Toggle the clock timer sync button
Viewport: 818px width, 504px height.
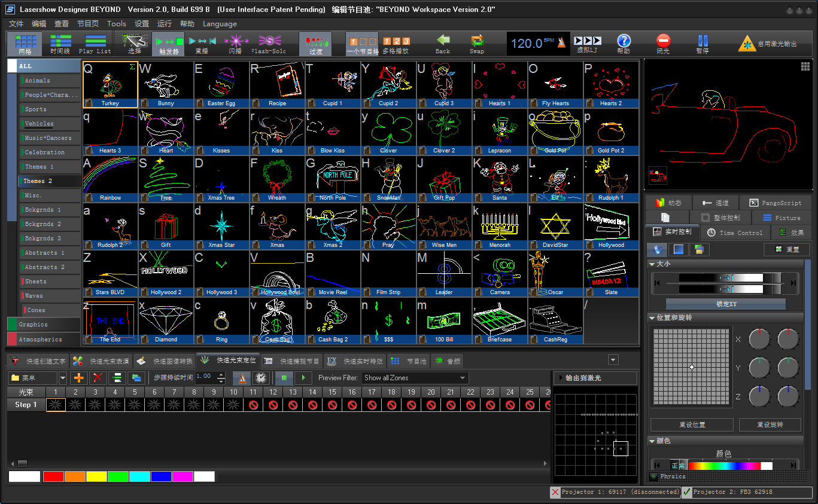(260, 378)
